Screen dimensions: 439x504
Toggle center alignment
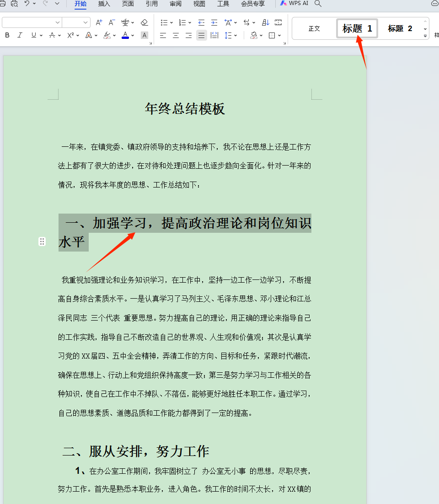pos(176,35)
